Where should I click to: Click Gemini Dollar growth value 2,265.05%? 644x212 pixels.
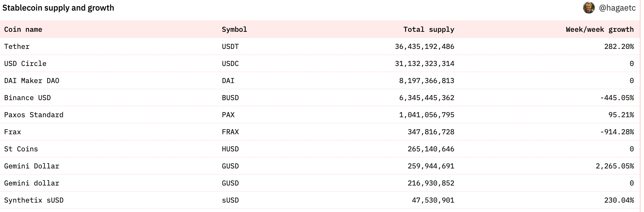coord(615,166)
